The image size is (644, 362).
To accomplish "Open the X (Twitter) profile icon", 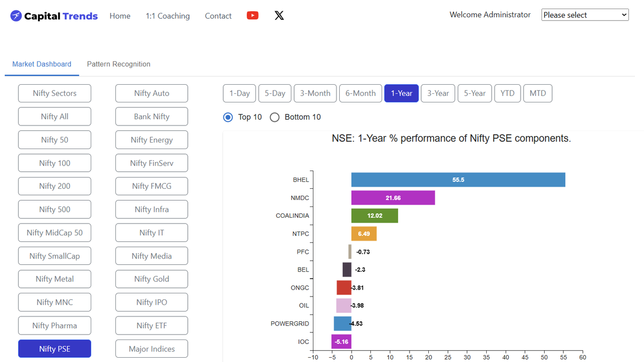I will coord(279,16).
